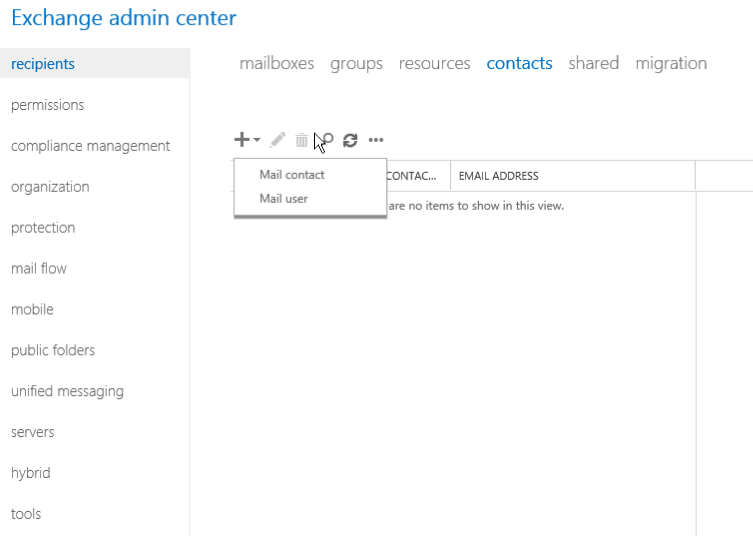Open compliance management section
This screenshot has height=536, width=753.
[x=90, y=146]
